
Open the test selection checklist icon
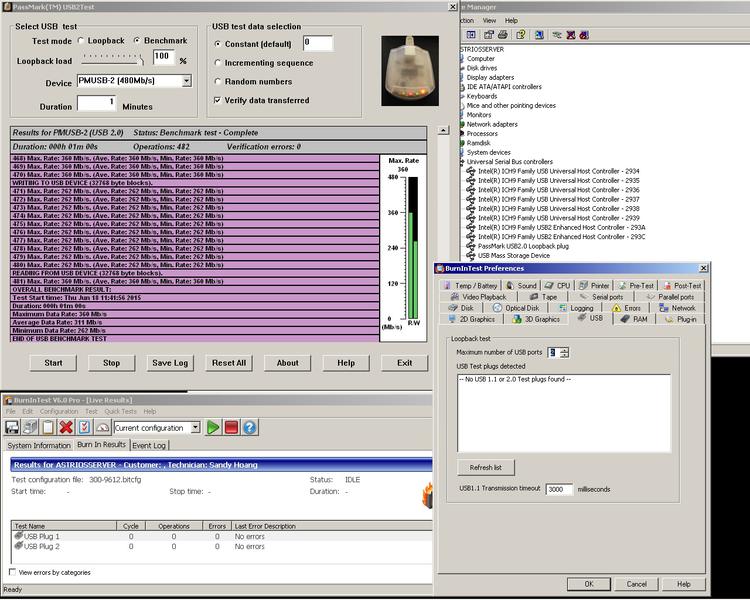pos(84,427)
